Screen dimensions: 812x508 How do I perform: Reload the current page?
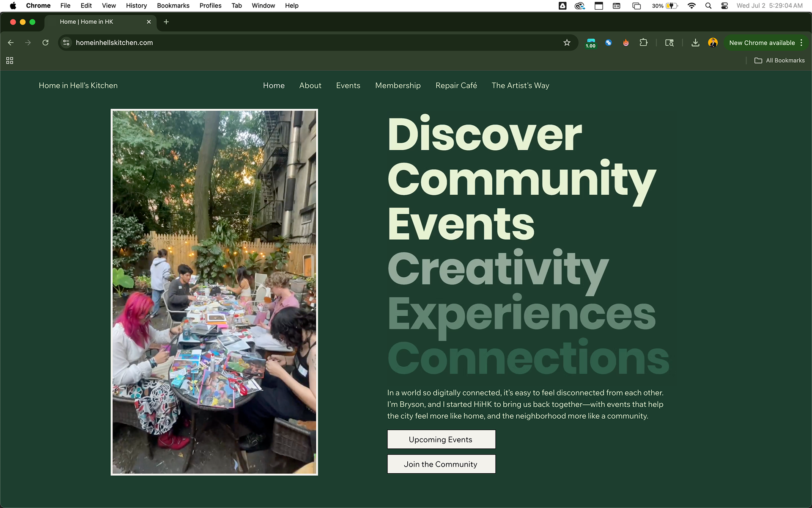pos(45,43)
